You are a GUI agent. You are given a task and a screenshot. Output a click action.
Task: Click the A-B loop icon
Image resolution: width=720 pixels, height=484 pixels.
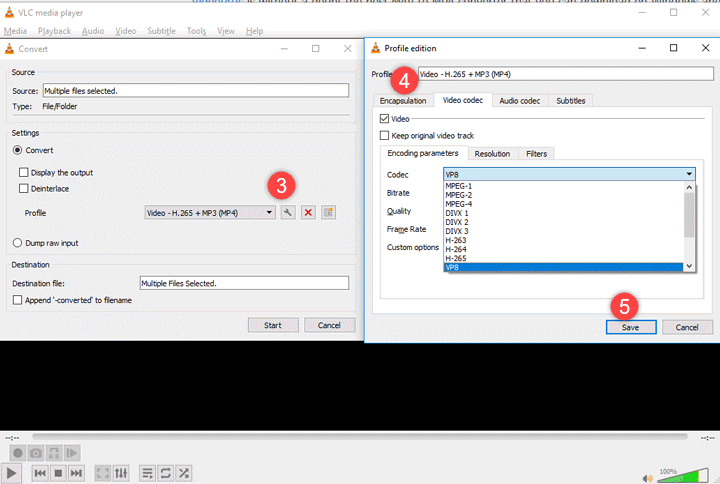54,453
